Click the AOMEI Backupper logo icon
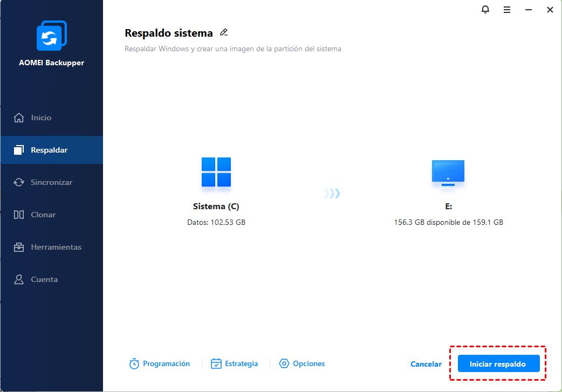This screenshot has width=562, height=392. pos(51,37)
